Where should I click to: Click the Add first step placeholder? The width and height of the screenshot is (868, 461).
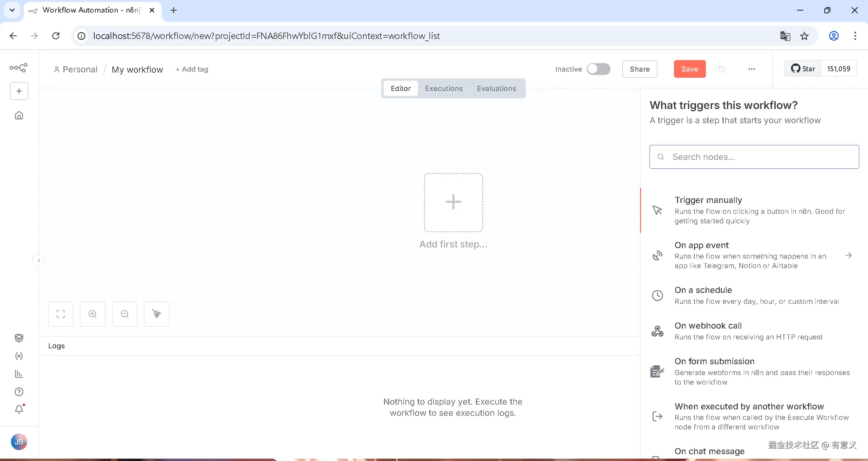(453, 203)
